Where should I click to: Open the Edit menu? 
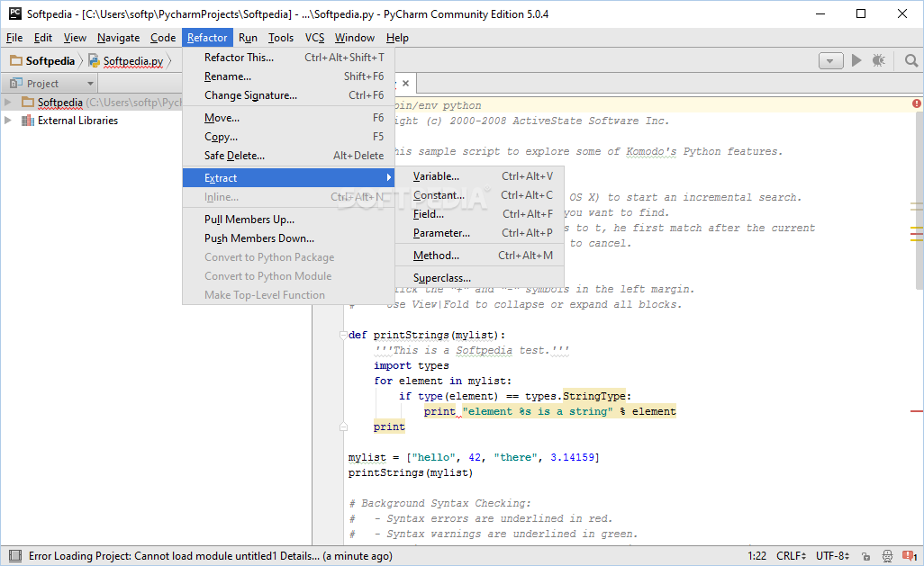tap(43, 38)
